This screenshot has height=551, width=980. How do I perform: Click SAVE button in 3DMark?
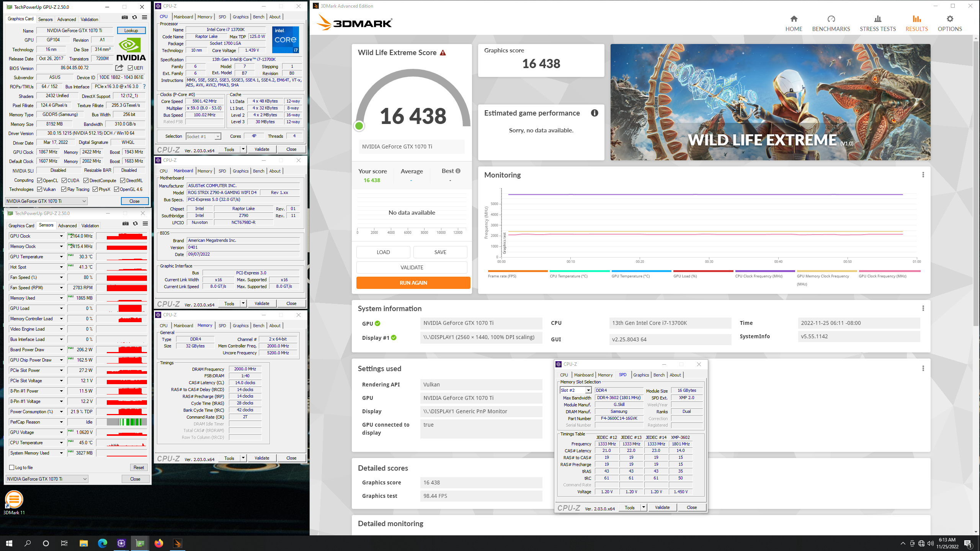pyautogui.click(x=440, y=252)
